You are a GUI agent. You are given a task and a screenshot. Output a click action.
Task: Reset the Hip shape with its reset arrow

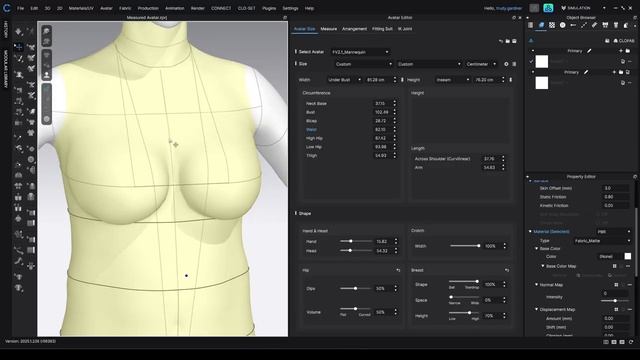[398, 270]
